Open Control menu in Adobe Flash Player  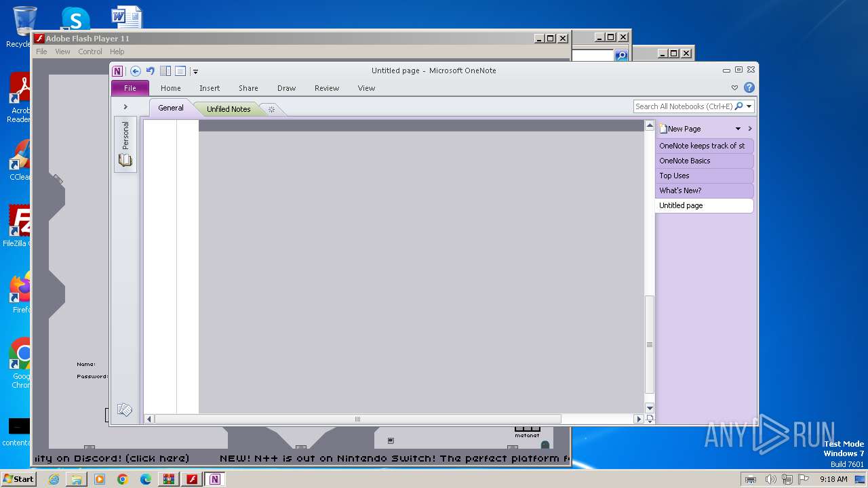pyautogui.click(x=90, y=52)
